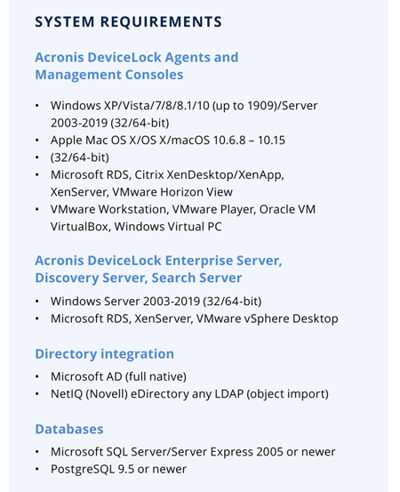
Task: Click the PostgreSQL 9.5 or newer bullet
Action: (118, 469)
